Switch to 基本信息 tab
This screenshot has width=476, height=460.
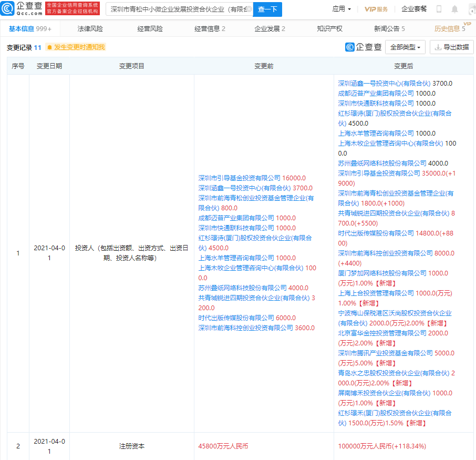click(x=30, y=28)
